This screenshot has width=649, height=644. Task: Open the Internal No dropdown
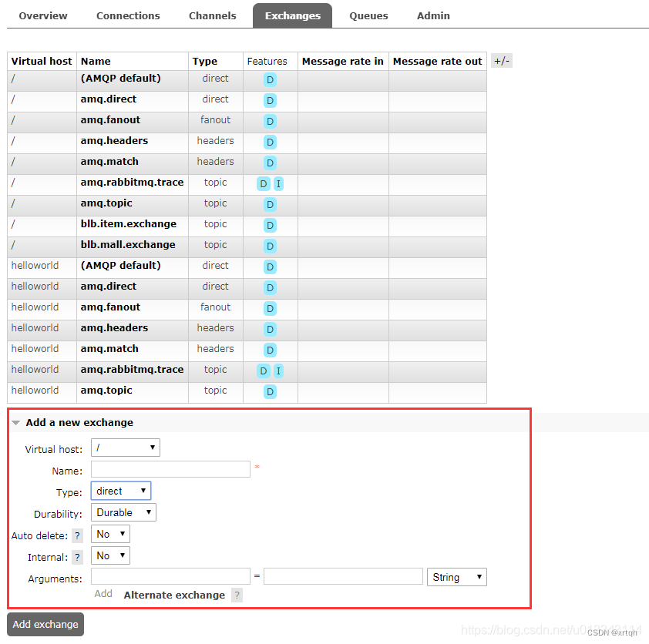(x=110, y=555)
